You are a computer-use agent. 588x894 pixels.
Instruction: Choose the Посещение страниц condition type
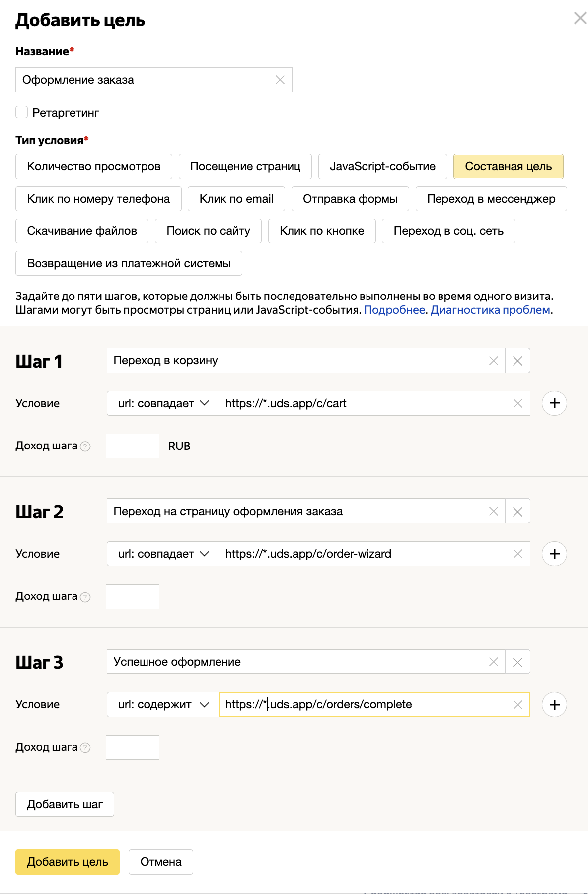245,166
